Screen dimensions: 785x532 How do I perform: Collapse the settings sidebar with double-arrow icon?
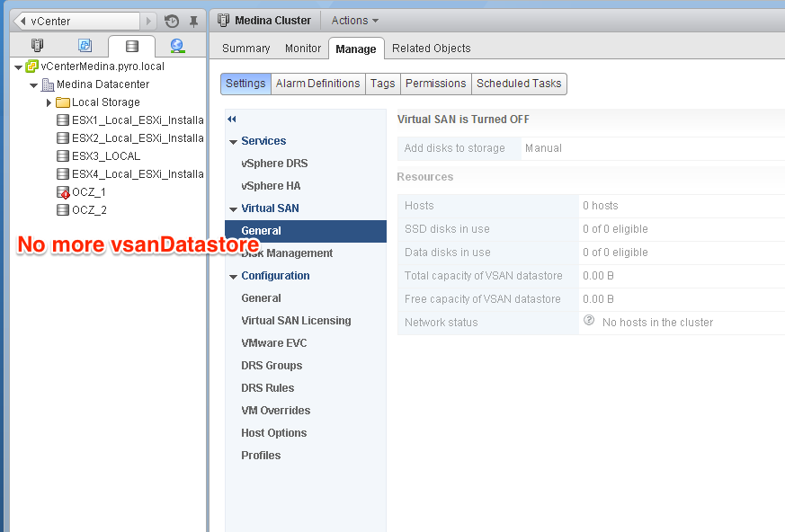[x=232, y=119]
